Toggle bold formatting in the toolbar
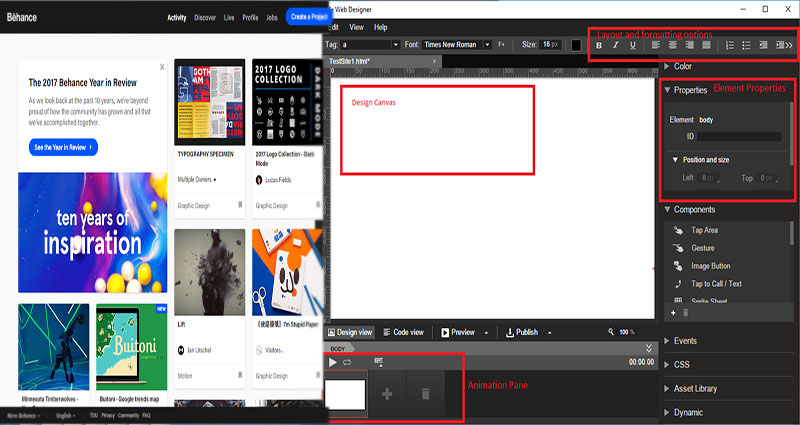This screenshot has width=800, height=425. 599,45
